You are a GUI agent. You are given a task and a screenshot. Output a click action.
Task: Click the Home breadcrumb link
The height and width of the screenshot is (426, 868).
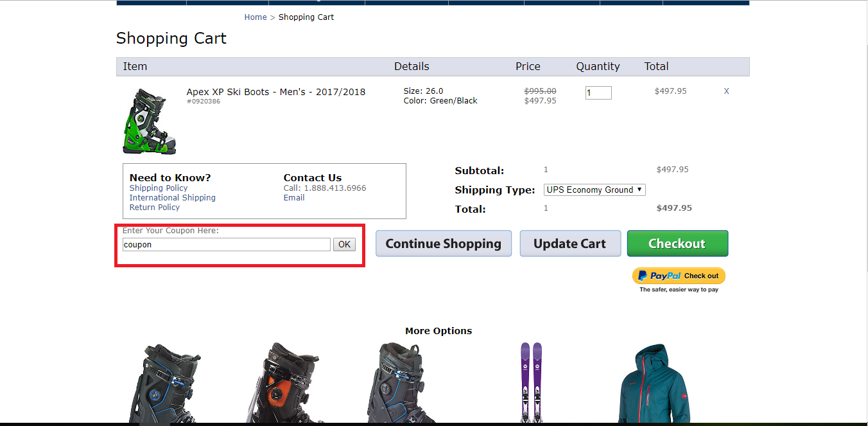click(x=256, y=17)
